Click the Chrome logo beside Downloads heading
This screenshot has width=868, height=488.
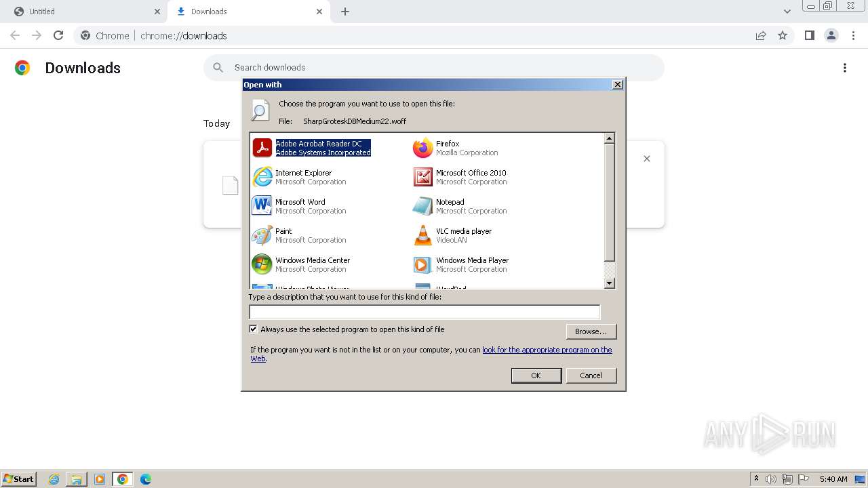coord(22,68)
